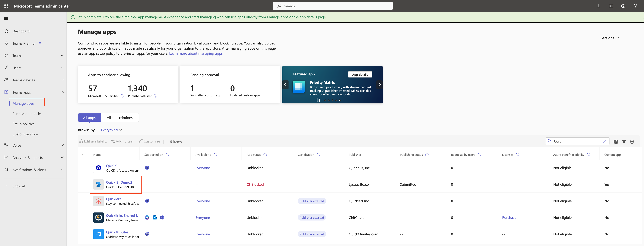
Task: Click the help question mark icon
Action: pos(635,6)
